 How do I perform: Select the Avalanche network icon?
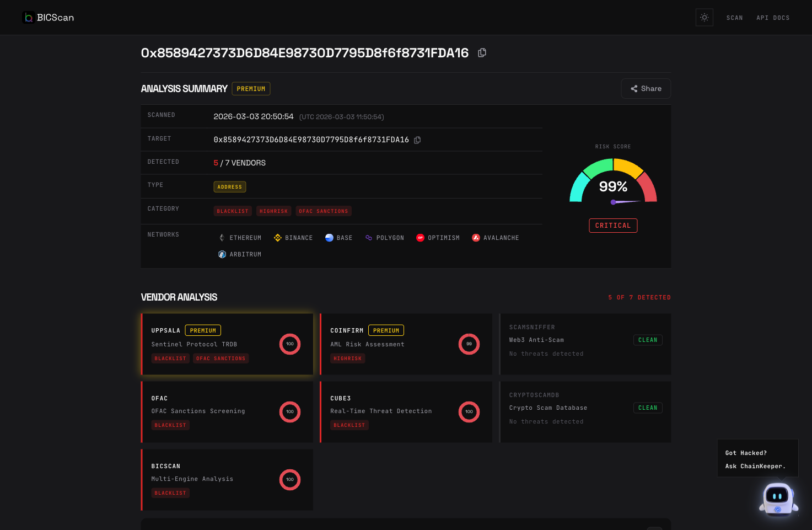click(x=476, y=237)
